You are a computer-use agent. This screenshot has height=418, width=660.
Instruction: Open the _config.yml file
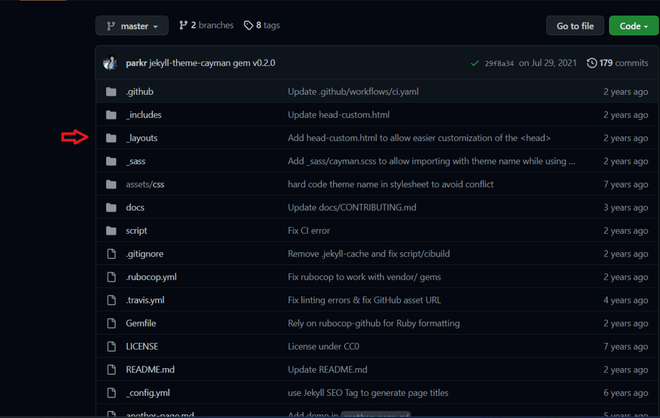coord(148,392)
